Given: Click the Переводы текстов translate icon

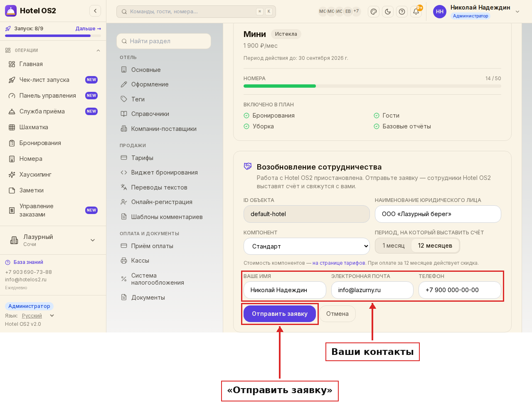Looking at the screenshot, I should 124,187.
